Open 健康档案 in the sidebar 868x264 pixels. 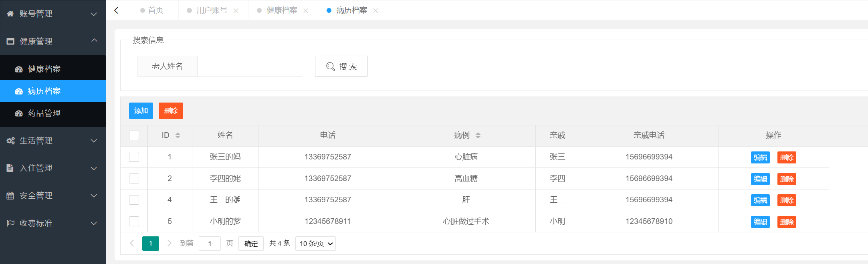point(53,69)
